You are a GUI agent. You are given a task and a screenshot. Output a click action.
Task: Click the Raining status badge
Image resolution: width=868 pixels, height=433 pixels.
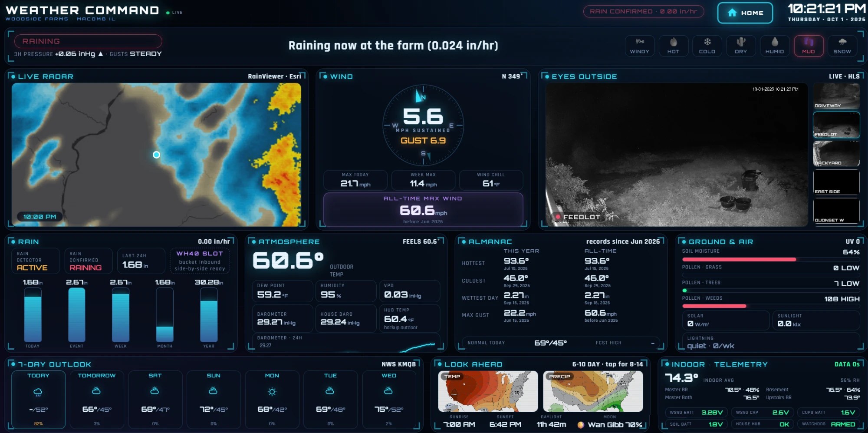(x=88, y=41)
